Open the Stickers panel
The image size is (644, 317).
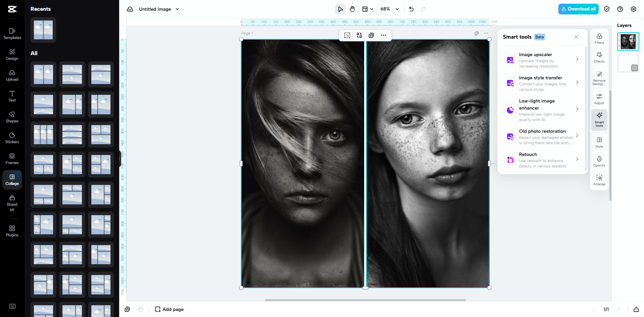[12, 138]
